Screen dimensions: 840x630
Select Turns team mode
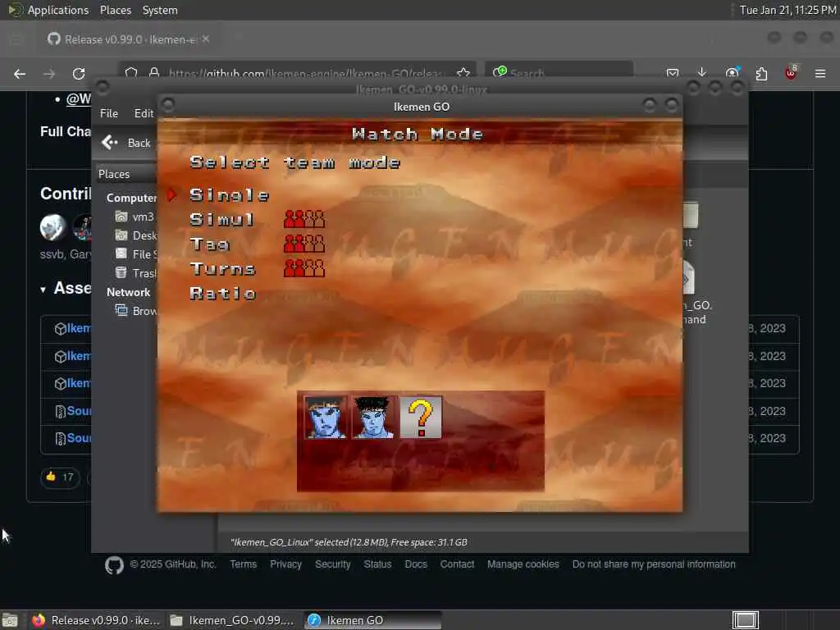click(222, 268)
